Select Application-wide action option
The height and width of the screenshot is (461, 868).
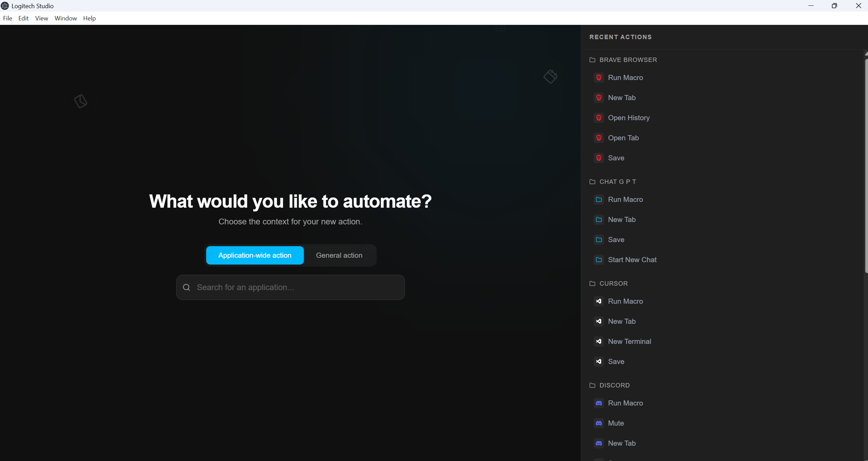(x=255, y=255)
